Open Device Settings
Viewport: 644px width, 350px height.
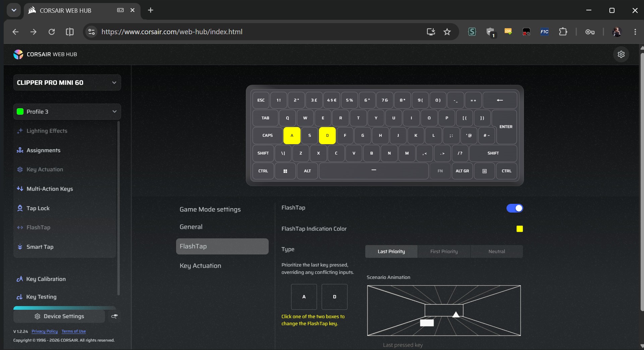(x=59, y=316)
